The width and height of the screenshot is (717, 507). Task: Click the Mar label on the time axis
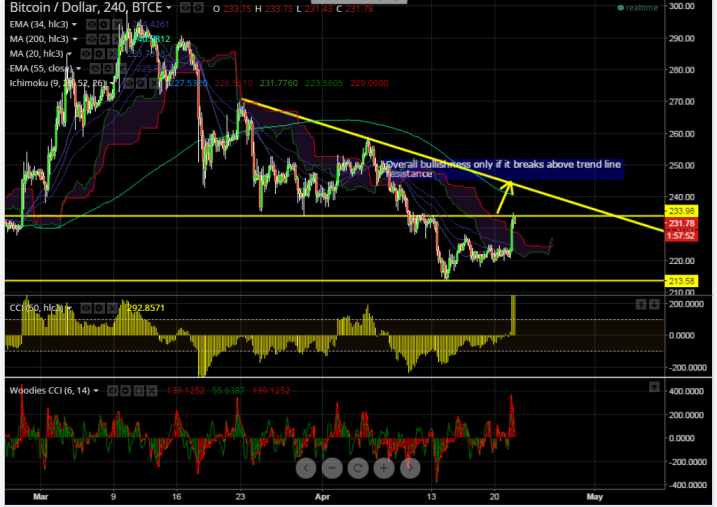point(40,497)
